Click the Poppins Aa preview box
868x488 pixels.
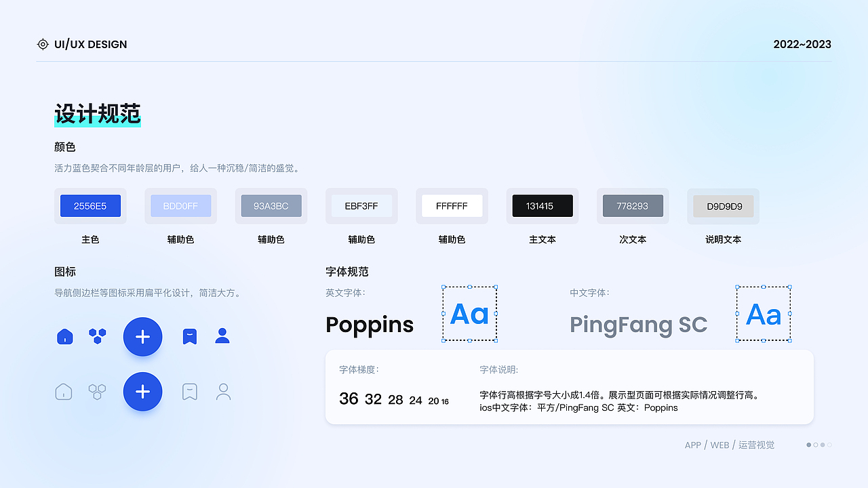[x=469, y=313]
